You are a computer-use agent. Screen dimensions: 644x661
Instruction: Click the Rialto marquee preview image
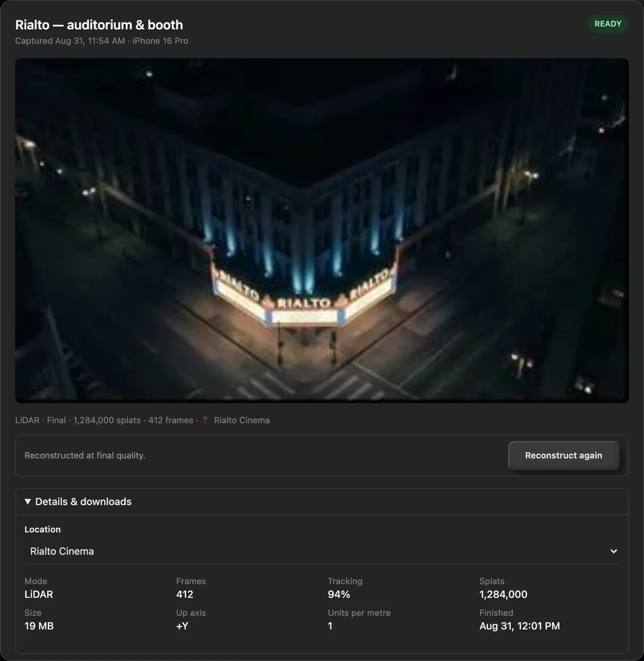click(322, 230)
